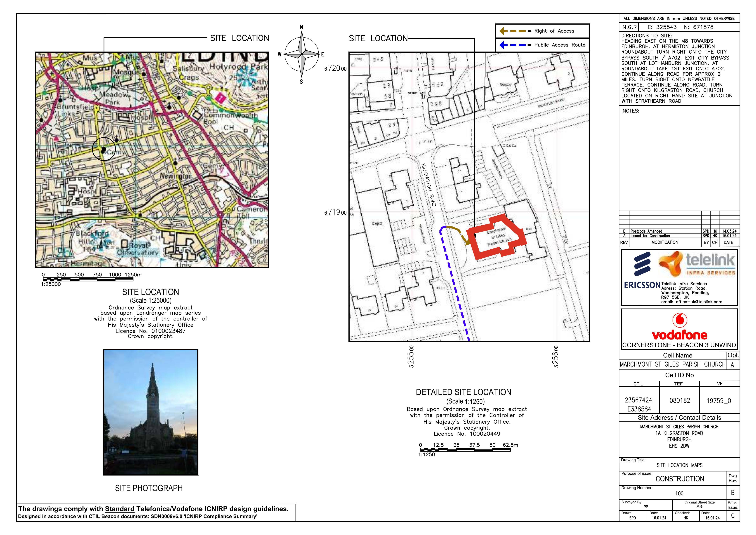Image resolution: width=756 pixels, height=535 pixels.
Task: Select 'Licence No. 100020449' text
Action: tap(467, 434)
